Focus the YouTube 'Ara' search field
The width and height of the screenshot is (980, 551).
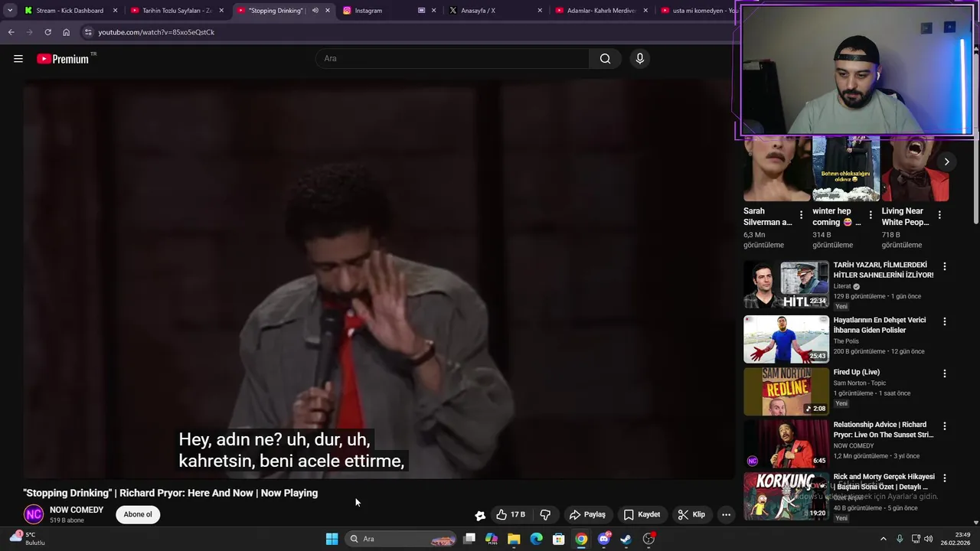pyautogui.click(x=452, y=58)
